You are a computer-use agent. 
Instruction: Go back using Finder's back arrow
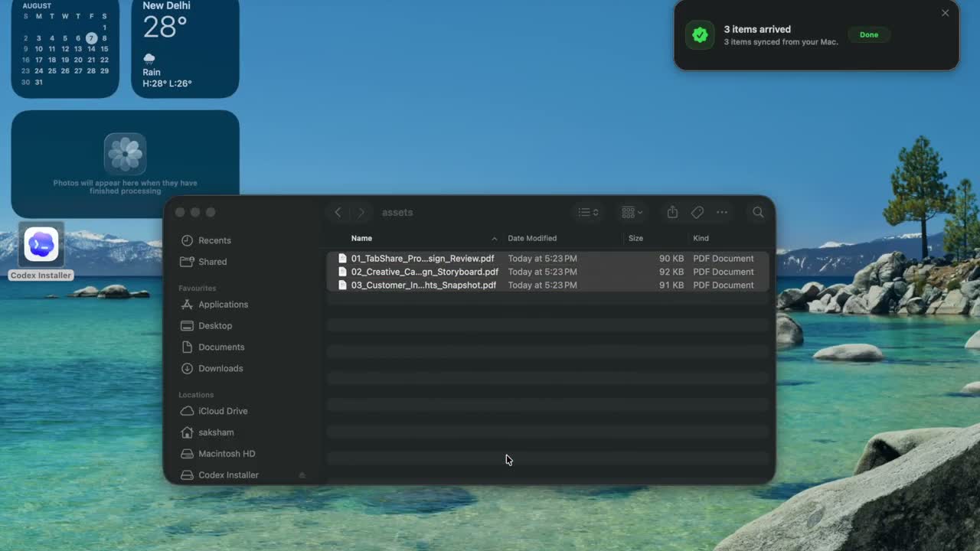[338, 212]
